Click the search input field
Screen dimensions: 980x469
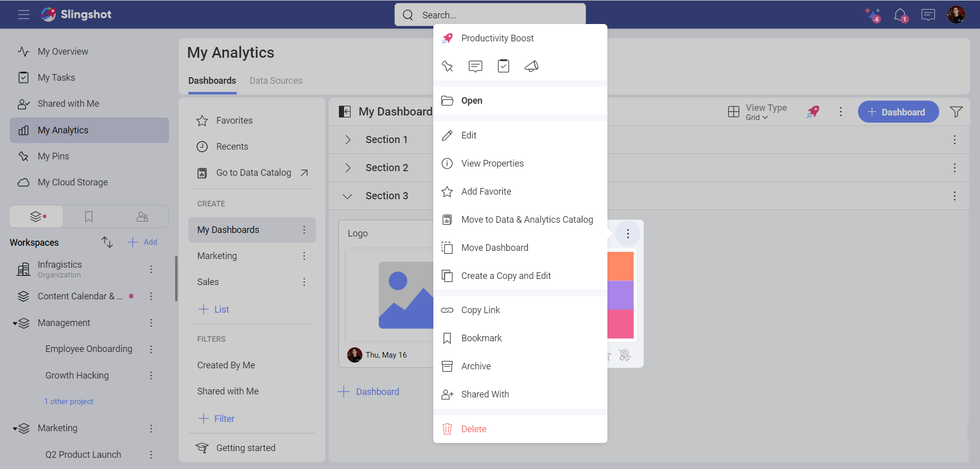490,15
